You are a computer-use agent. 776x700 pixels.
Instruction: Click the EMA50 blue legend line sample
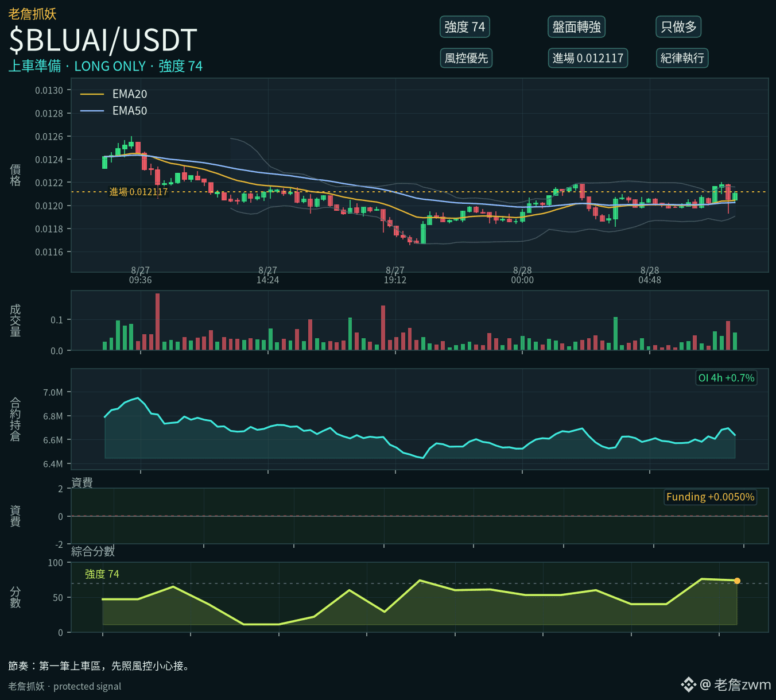(x=92, y=111)
